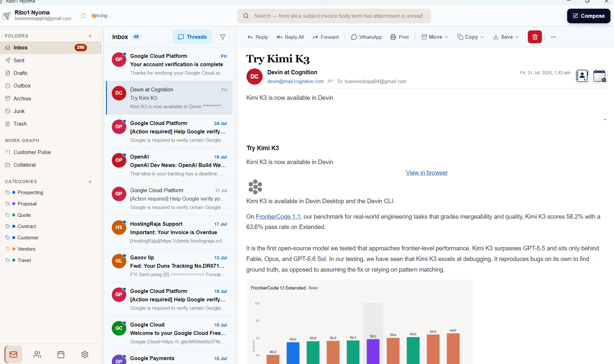Share email via WhatsApp
Image resolution: width=614 pixels, height=364 pixels.
pyautogui.click(x=366, y=37)
